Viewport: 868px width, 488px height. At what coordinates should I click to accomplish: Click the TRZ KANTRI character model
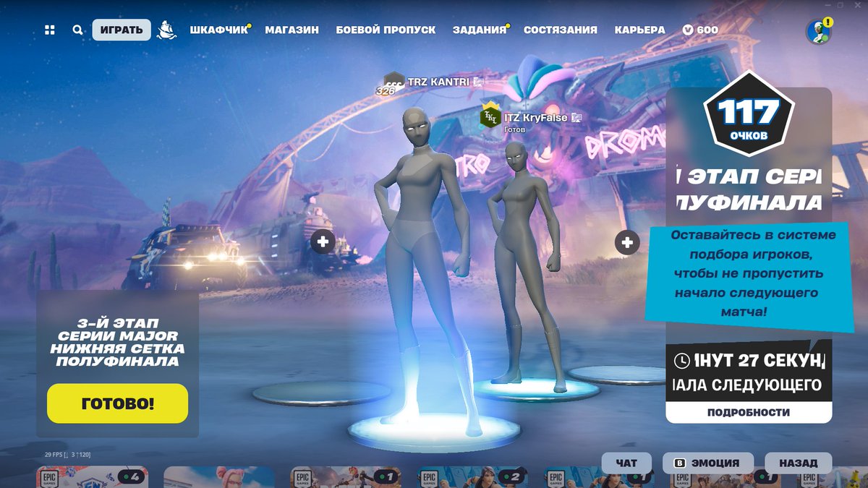(x=423, y=271)
